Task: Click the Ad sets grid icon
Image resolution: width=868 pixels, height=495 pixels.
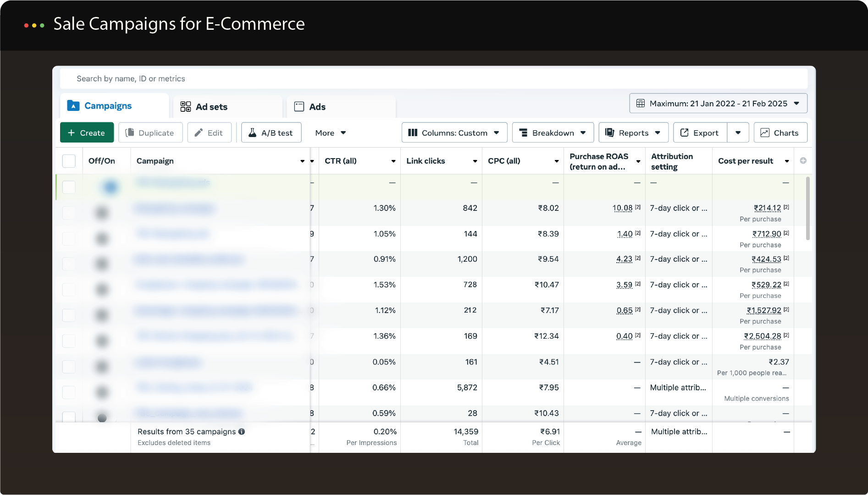Action: coord(186,107)
